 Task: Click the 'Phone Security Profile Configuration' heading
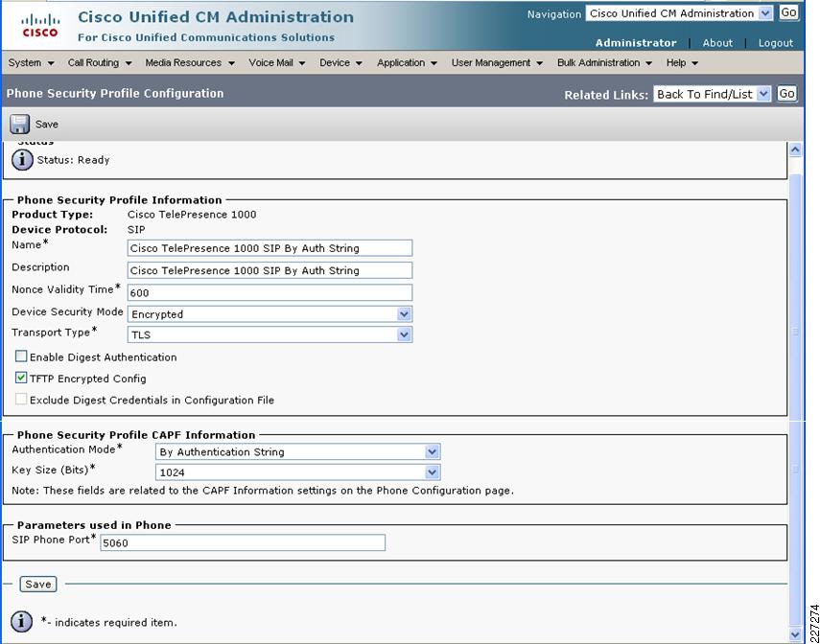115,94
